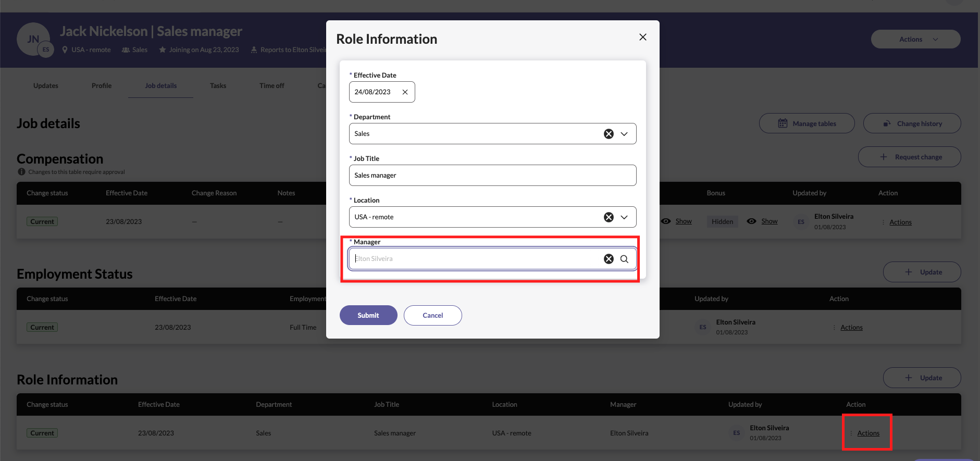
Task: Cancel the Role Information dialog
Action: tap(432, 315)
